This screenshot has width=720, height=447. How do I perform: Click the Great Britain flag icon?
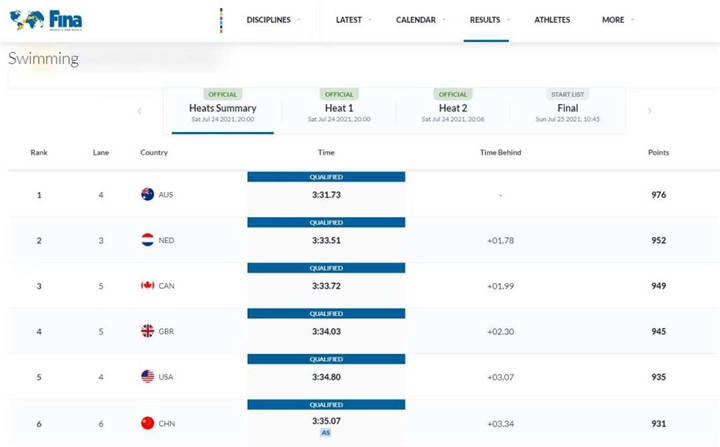(x=147, y=331)
